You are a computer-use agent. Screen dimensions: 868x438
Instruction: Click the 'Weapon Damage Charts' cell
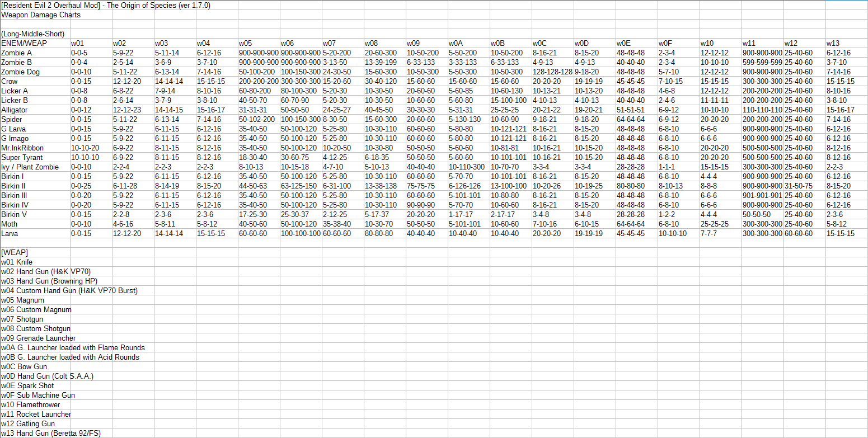pyautogui.click(x=35, y=15)
